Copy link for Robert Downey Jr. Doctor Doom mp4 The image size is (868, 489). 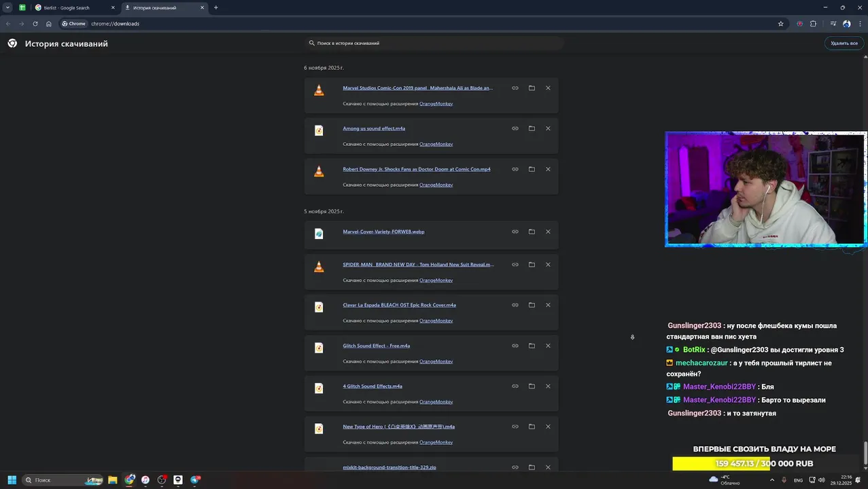pyautogui.click(x=515, y=169)
